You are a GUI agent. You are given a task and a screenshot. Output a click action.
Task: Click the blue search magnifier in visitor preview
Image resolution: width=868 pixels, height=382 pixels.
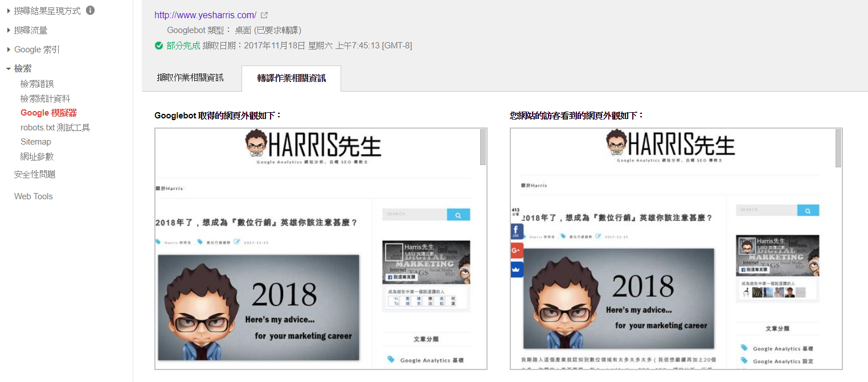[808, 210]
